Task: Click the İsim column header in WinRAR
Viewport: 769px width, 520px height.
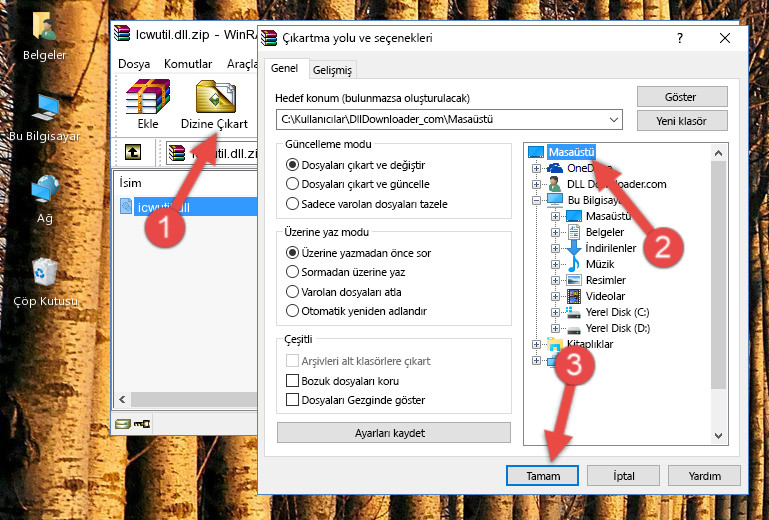Action: (x=130, y=183)
